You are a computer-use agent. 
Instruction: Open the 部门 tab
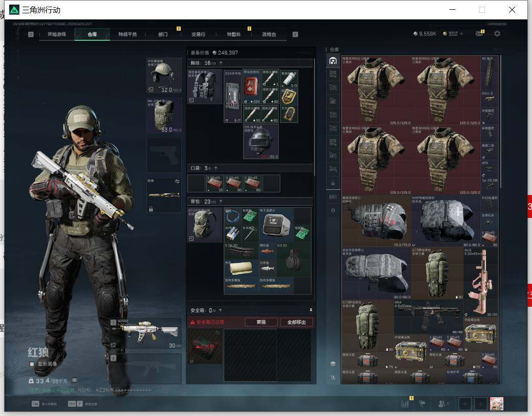(163, 34)
